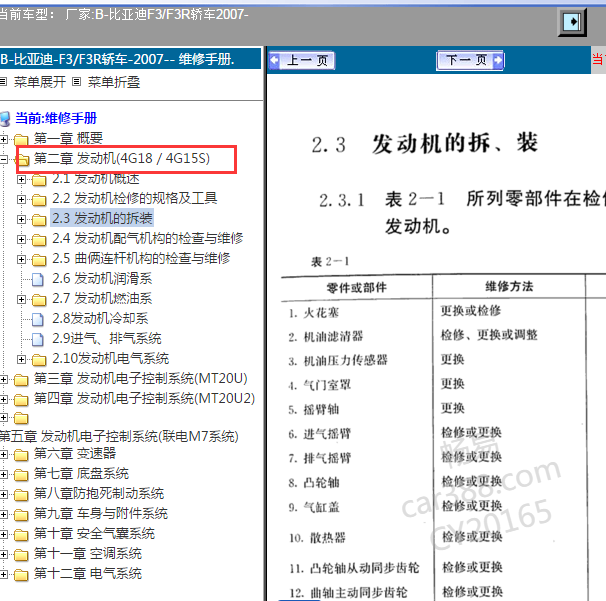Screen dimensions: 606x601
Task: Open the 第六章 变速器 chapter
Action: click(x=75, y=453)
